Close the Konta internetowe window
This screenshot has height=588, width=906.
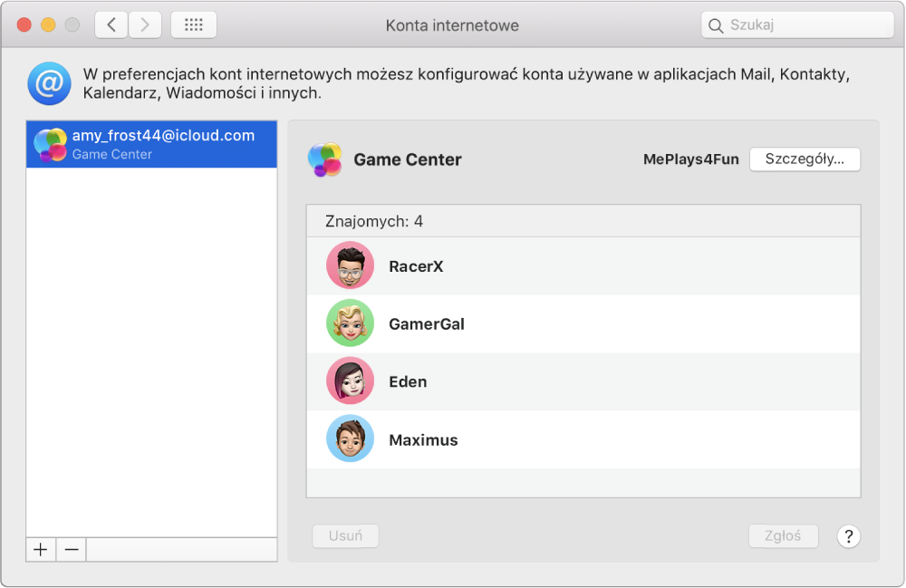[24, 24]
